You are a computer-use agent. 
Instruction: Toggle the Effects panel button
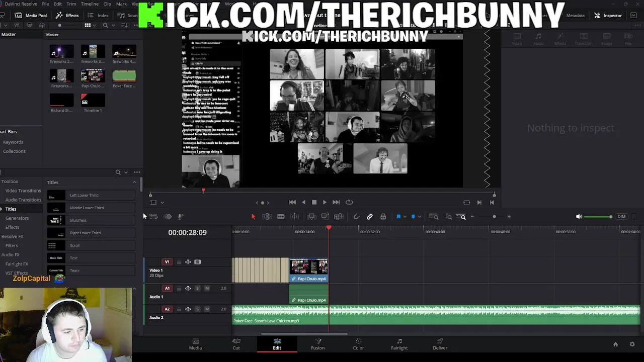[x=67, y=16]
